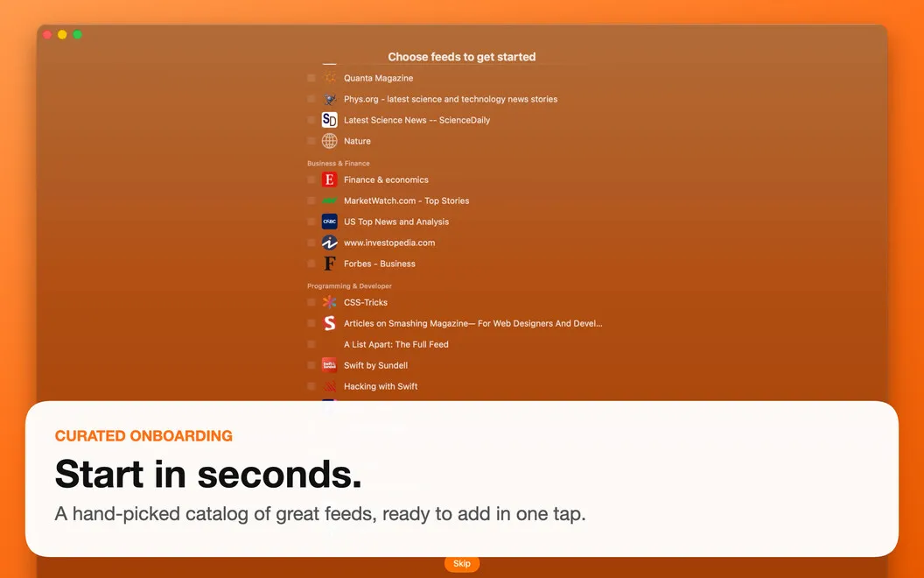Click the ScienceDaily SD logo icon

(x=329, y=120)
